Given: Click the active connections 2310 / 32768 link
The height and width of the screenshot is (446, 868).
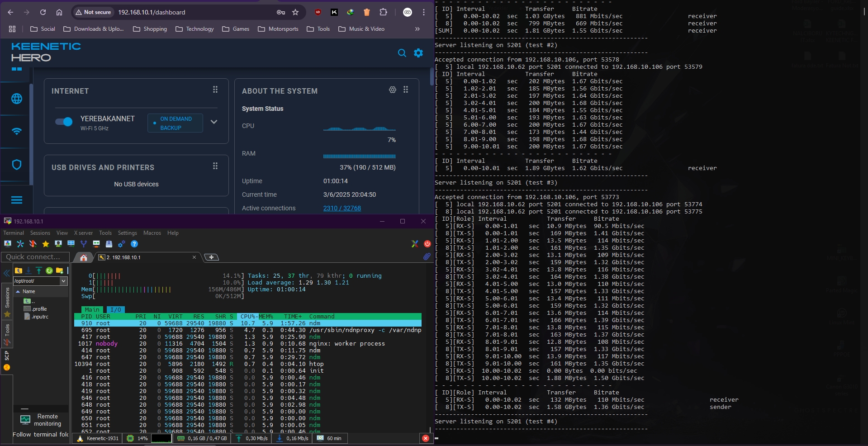Looking at the screenshot, I should click(x=342, y=208).
